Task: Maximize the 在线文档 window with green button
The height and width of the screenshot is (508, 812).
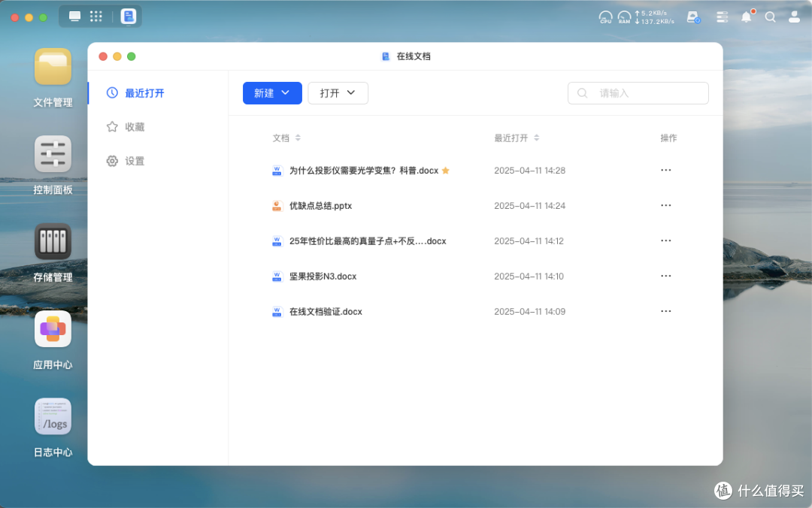Action: point(132,56)
